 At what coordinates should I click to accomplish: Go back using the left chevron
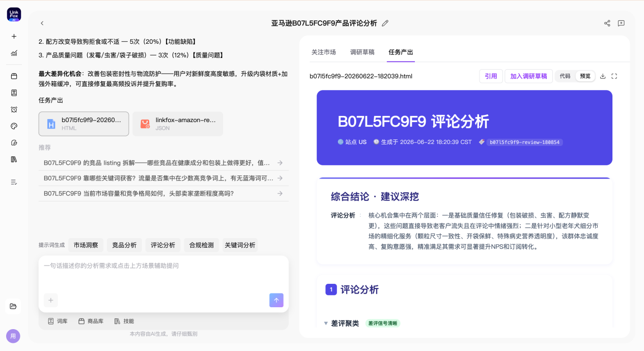pos(42,23)
